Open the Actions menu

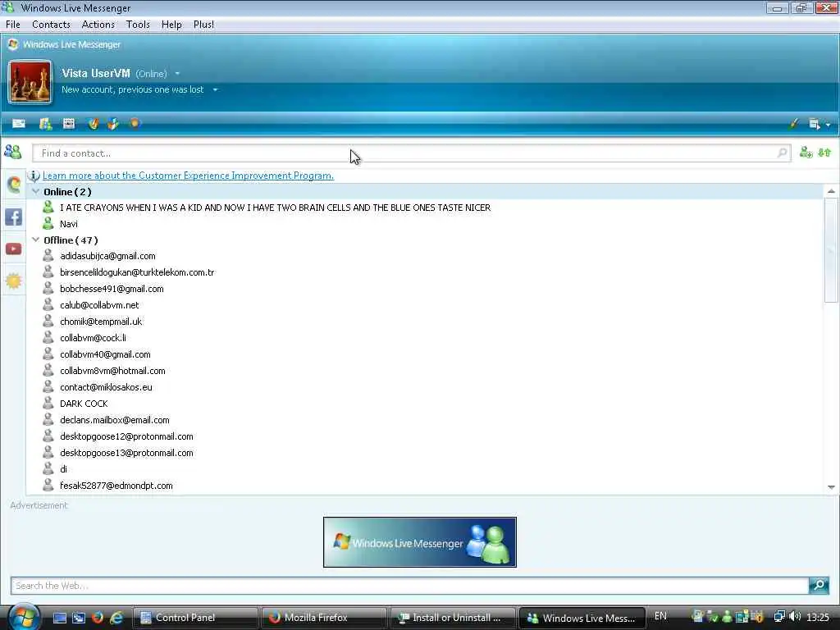coord(98,25)
